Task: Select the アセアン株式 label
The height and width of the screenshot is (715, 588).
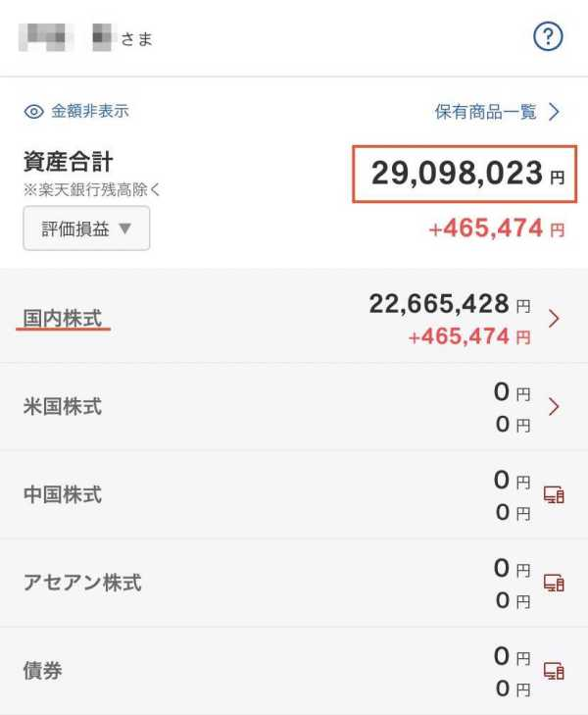Action: (x=82, y=583)
